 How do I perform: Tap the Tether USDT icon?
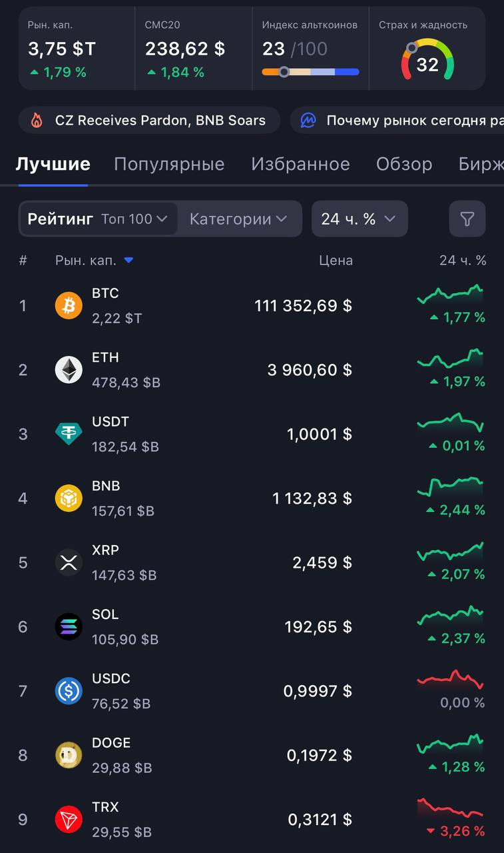click(x=69, y=434)
